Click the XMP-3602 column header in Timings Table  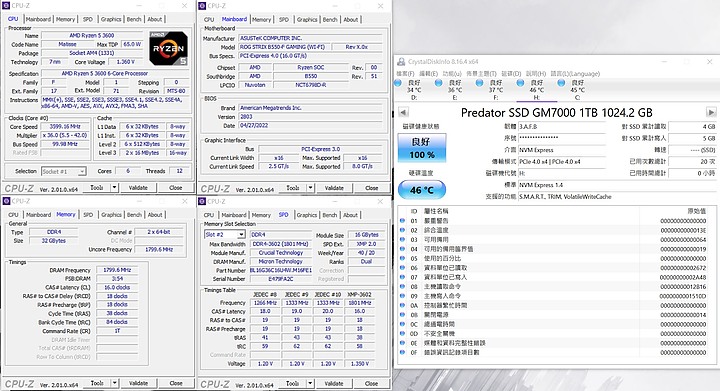(360, 295)
